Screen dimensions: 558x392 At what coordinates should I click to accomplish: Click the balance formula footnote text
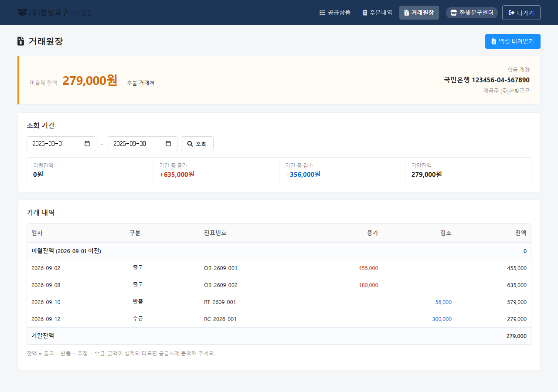click(x=121, y=353)
